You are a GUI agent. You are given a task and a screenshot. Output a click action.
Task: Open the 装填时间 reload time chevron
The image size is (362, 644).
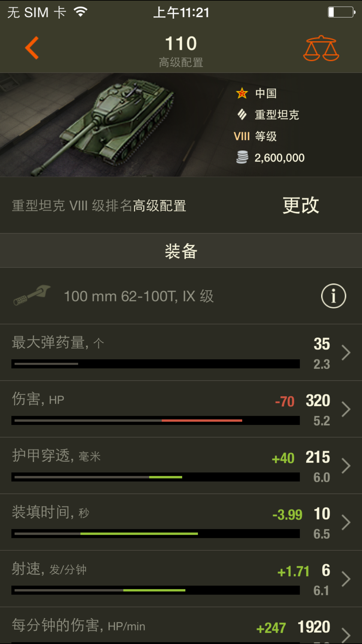coord(346,523)
